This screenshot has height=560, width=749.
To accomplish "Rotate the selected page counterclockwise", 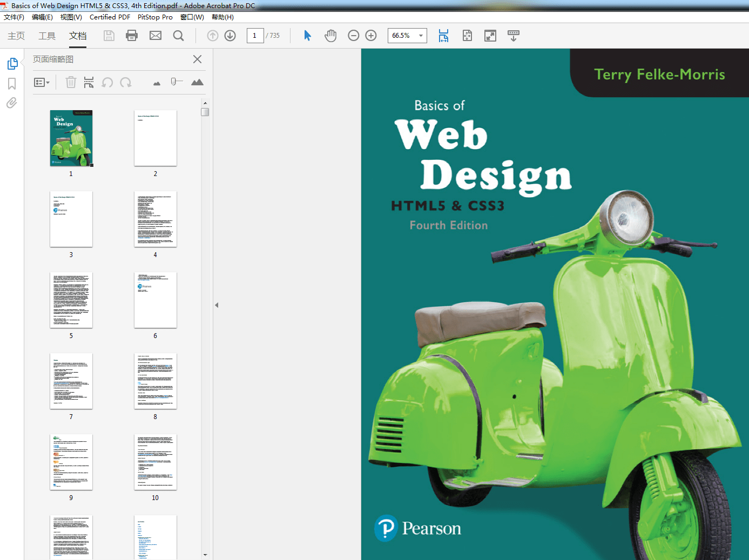I will coord(107,82).
